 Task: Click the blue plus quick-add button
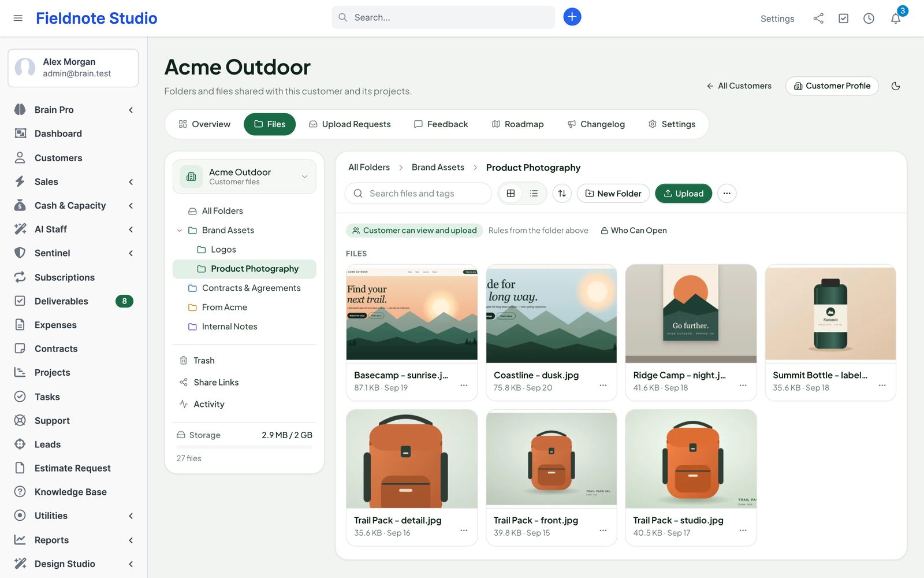tap(572, 17)
